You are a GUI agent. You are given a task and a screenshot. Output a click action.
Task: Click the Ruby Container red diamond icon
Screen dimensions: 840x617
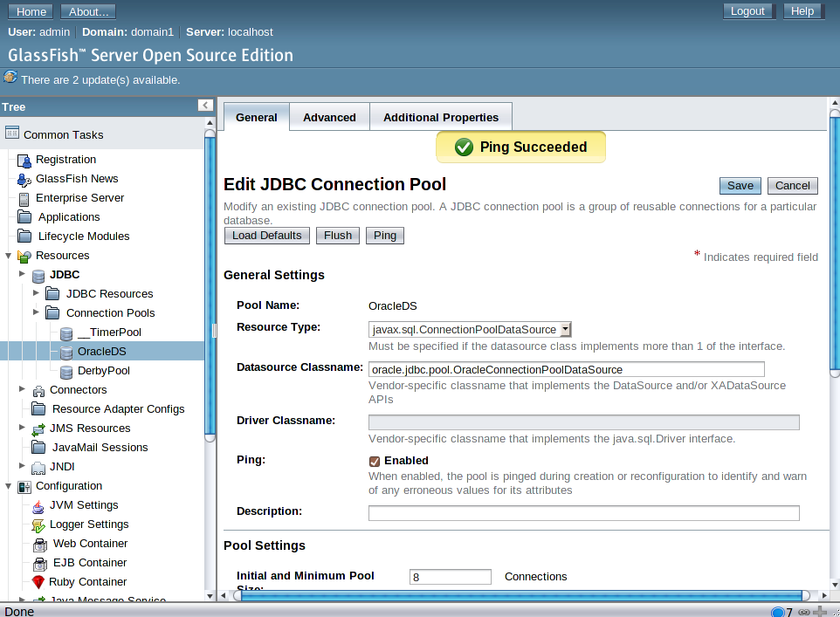point(38,582)
